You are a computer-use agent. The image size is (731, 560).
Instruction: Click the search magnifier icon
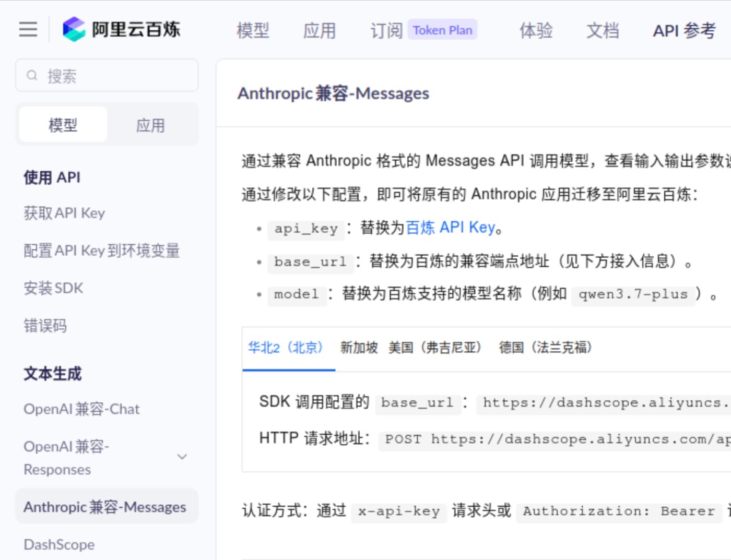tap(32, 76)
